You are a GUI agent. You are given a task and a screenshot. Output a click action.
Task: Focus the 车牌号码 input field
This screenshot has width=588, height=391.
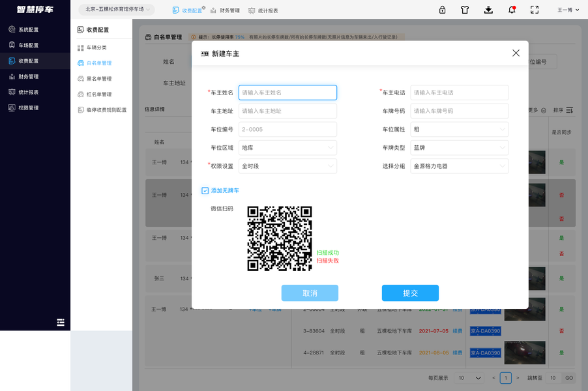coord(460,111)
